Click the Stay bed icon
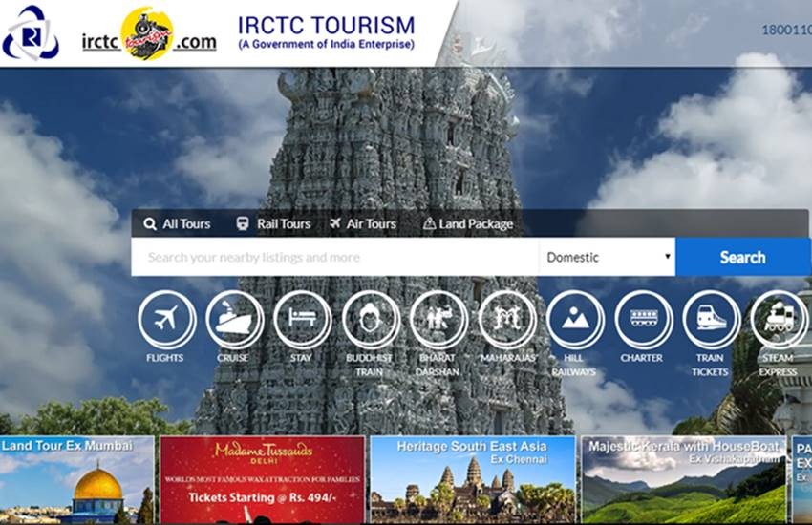This screenshot has width=812, height=525. coord(302,320)
